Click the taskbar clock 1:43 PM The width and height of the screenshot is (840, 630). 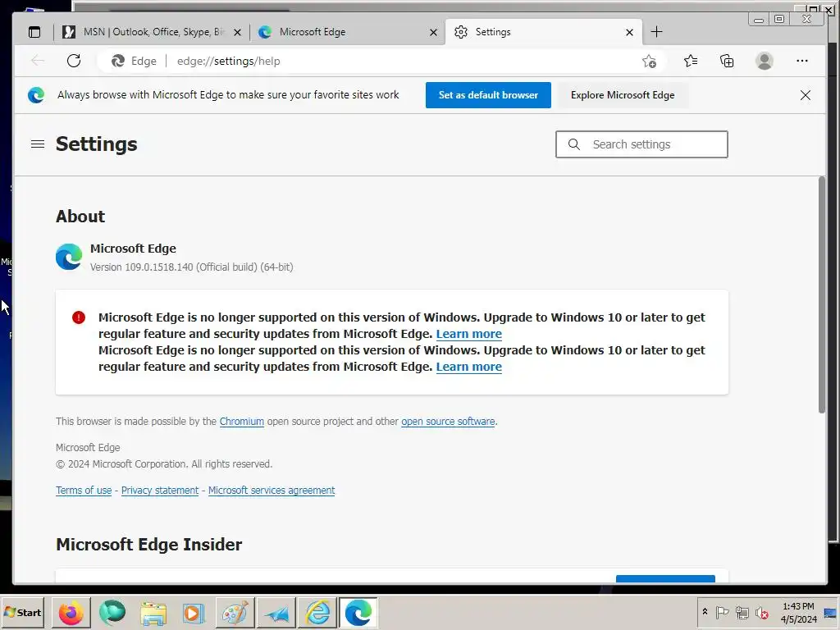tap(797, 606)
